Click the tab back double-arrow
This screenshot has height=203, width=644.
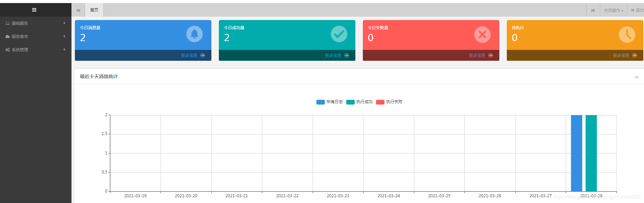(78, 10)
